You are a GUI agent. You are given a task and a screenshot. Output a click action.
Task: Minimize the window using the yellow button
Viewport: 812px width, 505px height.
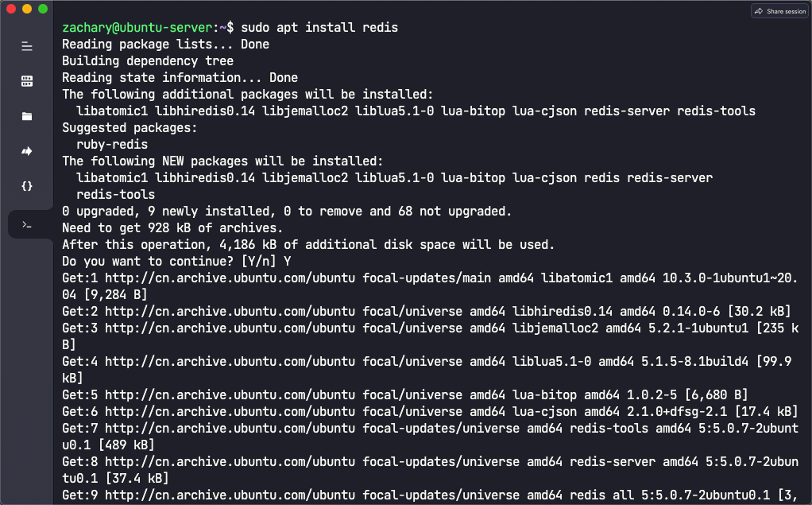26,9
